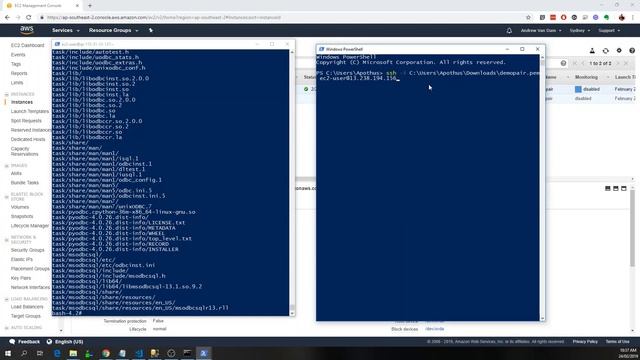Screen dimensions: 640x360
Task: Open Limits in the sidebar
Action: (x=17, y=83)
